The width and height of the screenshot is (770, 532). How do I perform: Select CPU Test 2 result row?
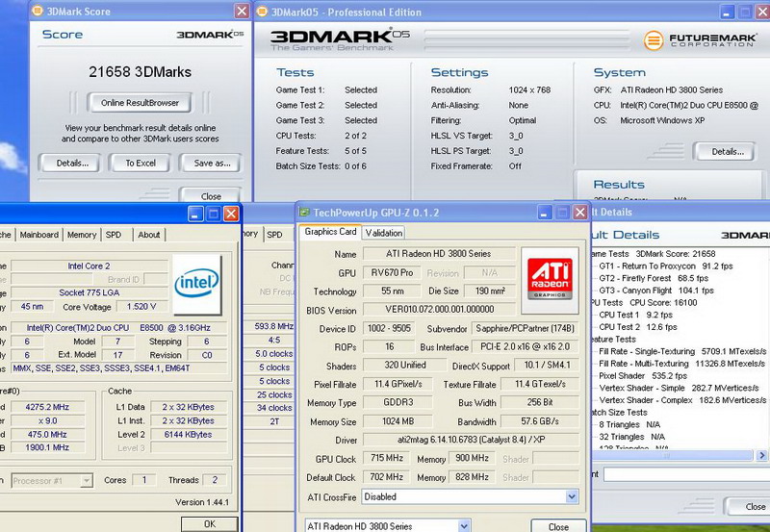pos(638,327)
